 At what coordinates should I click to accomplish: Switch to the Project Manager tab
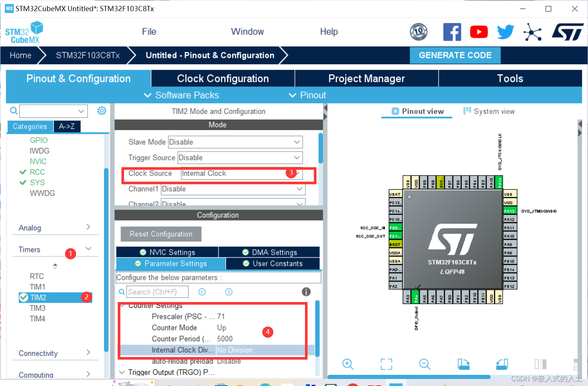[367, 78]
